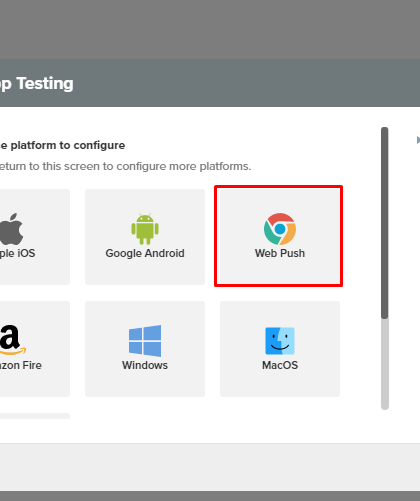Pick the Windows platform tile
The image size is (420, 501).
145,349
